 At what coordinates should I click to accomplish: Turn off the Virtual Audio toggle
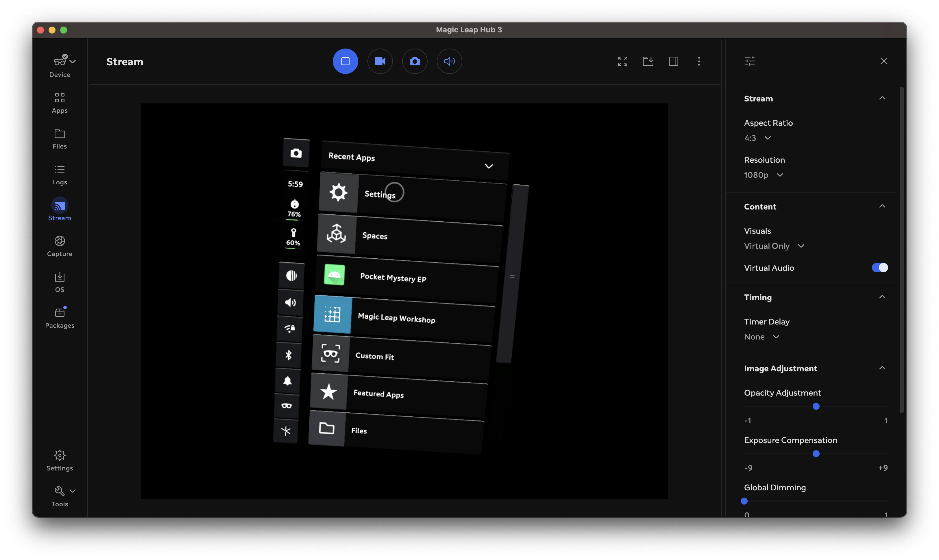point(880,268)
